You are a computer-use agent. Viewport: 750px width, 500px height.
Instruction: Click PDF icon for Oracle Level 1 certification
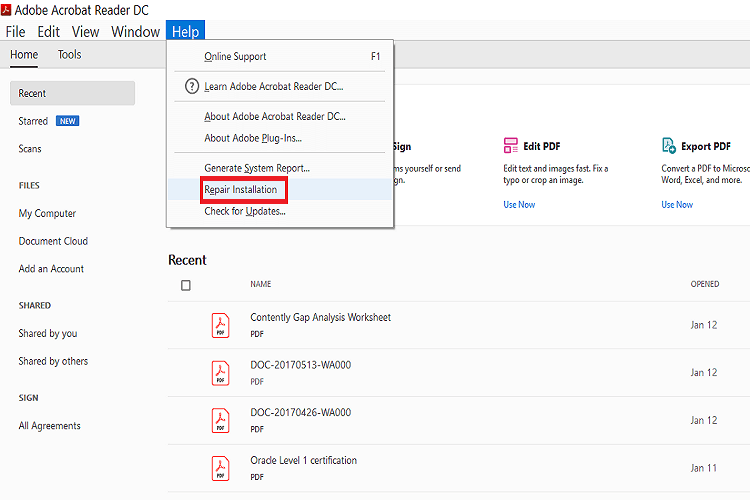click(x=221, y=468)
